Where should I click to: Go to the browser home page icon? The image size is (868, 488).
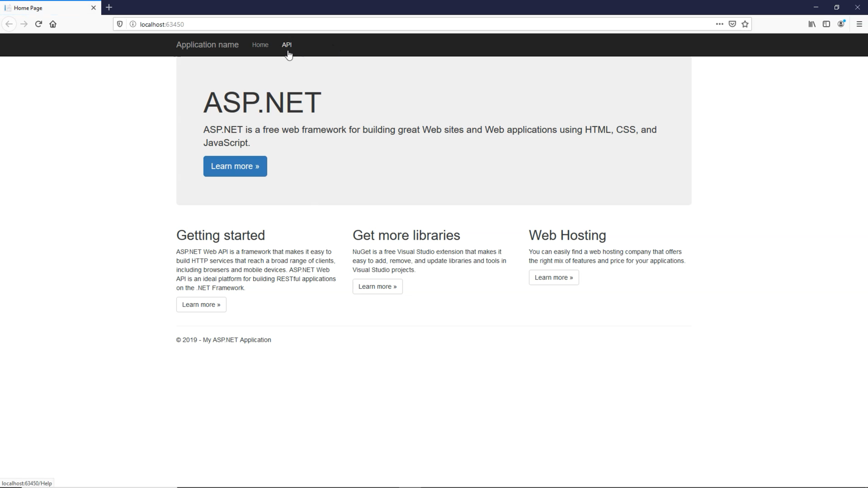pos(53,24)
